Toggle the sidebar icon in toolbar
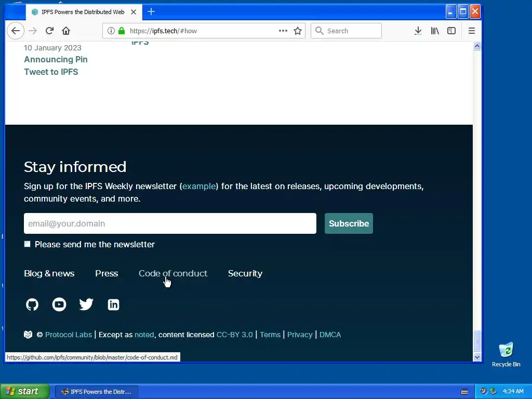This screenshot has height=399, width=532. 451,31
